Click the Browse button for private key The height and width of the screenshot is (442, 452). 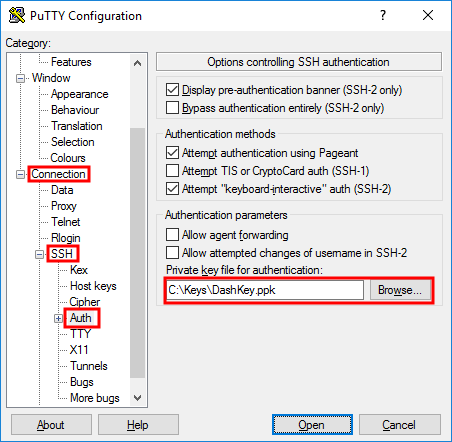coord(400,290)
